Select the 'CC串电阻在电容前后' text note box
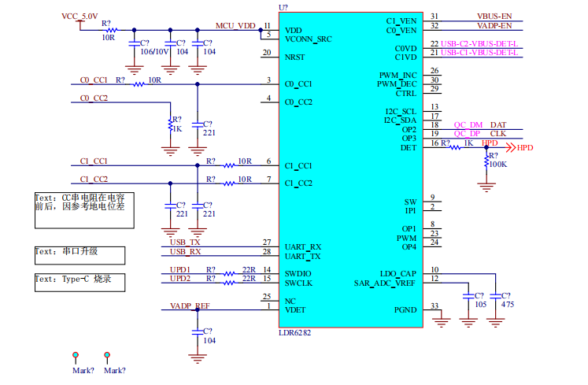The height and width of the screenshot is (385, 588). [x=84, y=210]
